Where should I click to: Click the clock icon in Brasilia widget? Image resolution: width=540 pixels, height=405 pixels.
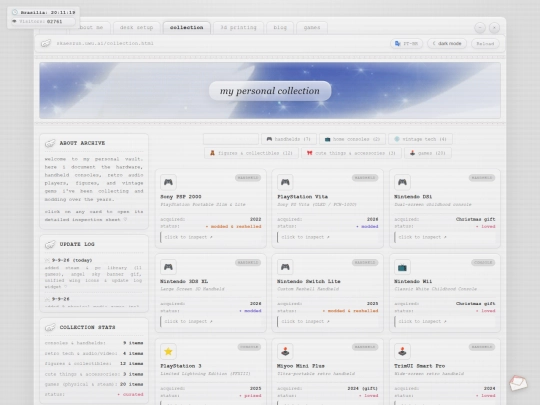pos(15,12)
